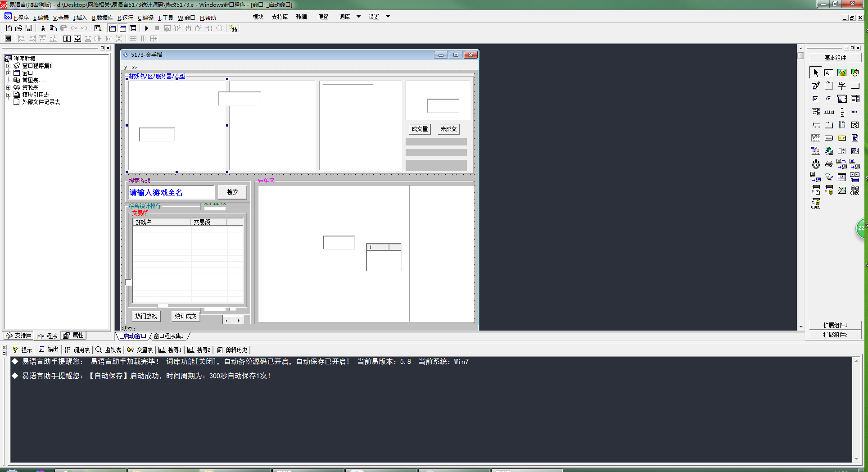
Task: Select the picture box component icon
Action: click(x=842, y=73)
